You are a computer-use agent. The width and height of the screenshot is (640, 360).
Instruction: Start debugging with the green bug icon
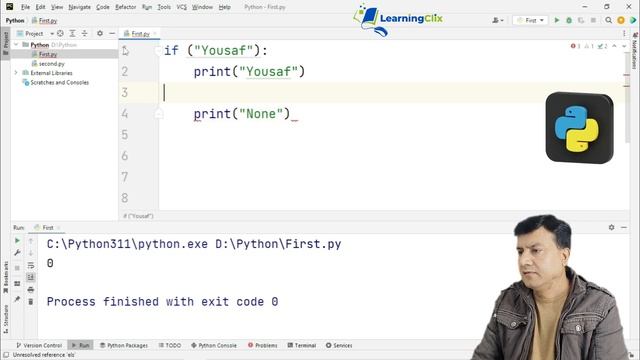[569, 20]
